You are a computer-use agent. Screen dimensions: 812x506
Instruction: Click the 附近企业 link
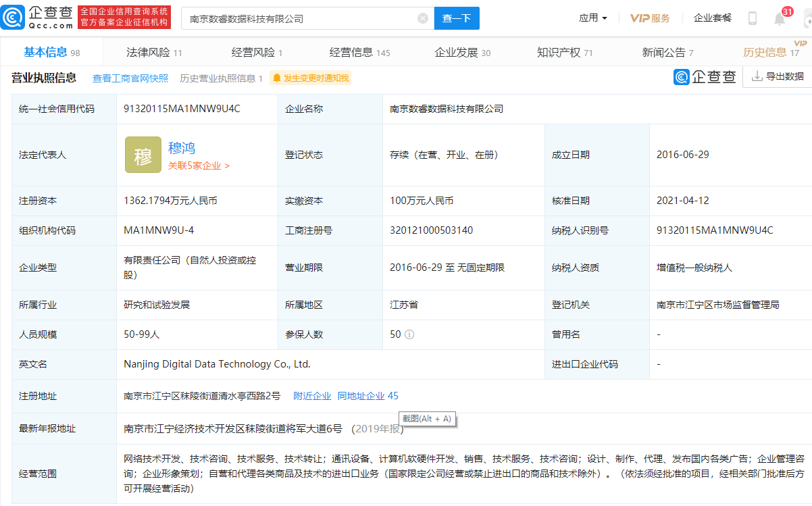pos(312,396)
